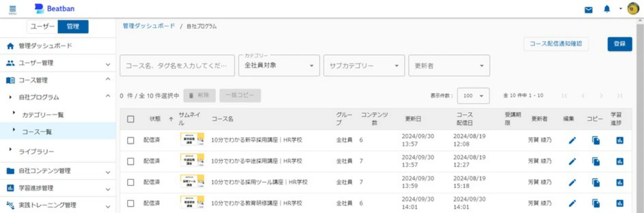This screenshot has height=213, width=644.
Task: Open the カテゴリー dropdown showing 全社員対象
Action: [279, 65]
